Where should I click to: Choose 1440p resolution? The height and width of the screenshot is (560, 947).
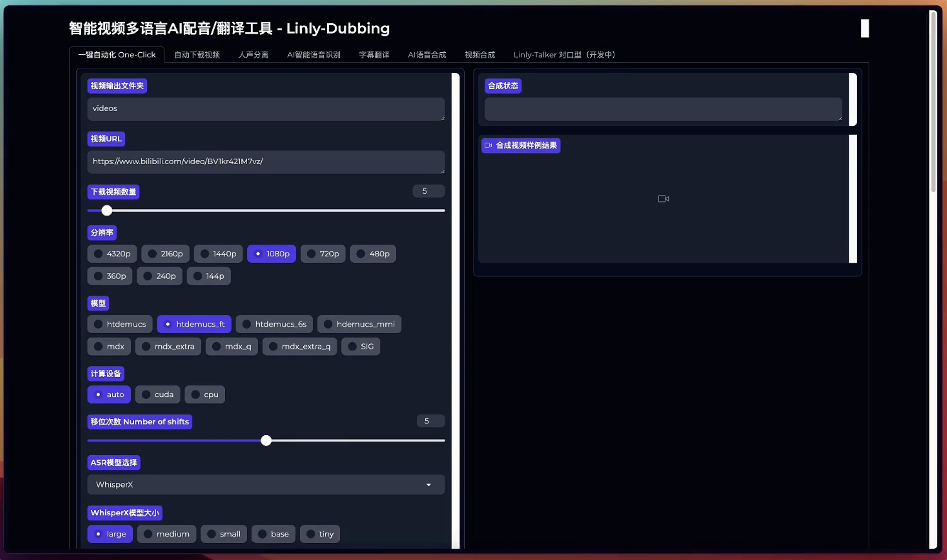[218, 254]
